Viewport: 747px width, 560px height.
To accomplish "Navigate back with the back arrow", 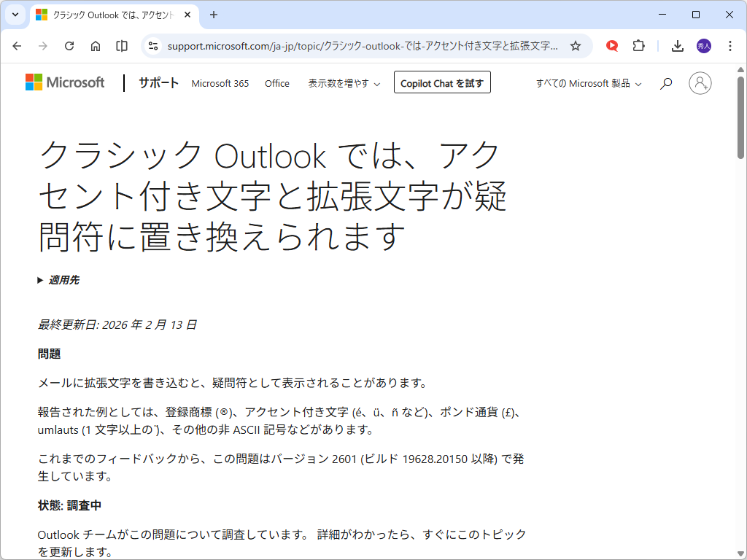I will (x=17, y=44).
